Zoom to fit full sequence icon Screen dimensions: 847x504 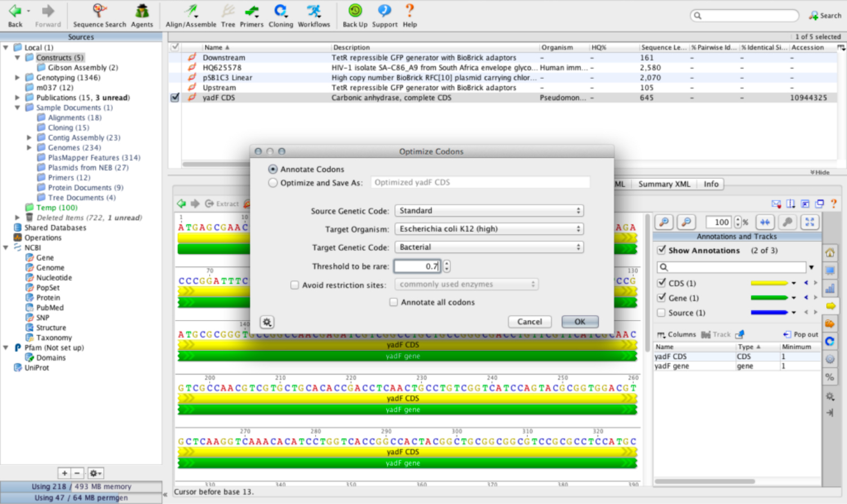point(809,222)
